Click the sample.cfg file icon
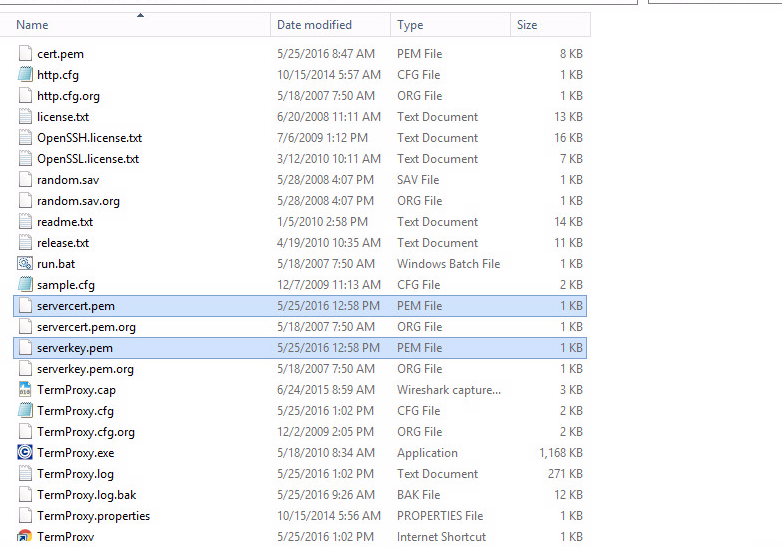This screenshot has width=782, height=547. [x=25, y=285]
